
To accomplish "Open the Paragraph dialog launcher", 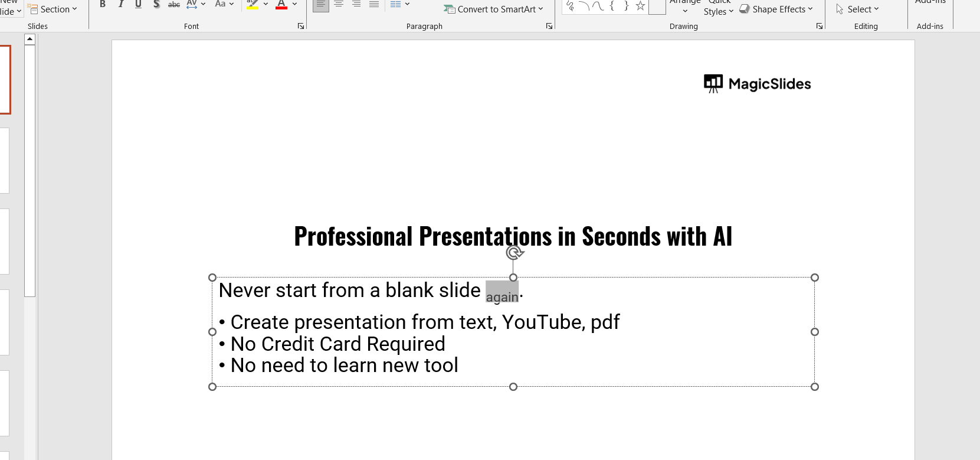I will coord(549,26).
